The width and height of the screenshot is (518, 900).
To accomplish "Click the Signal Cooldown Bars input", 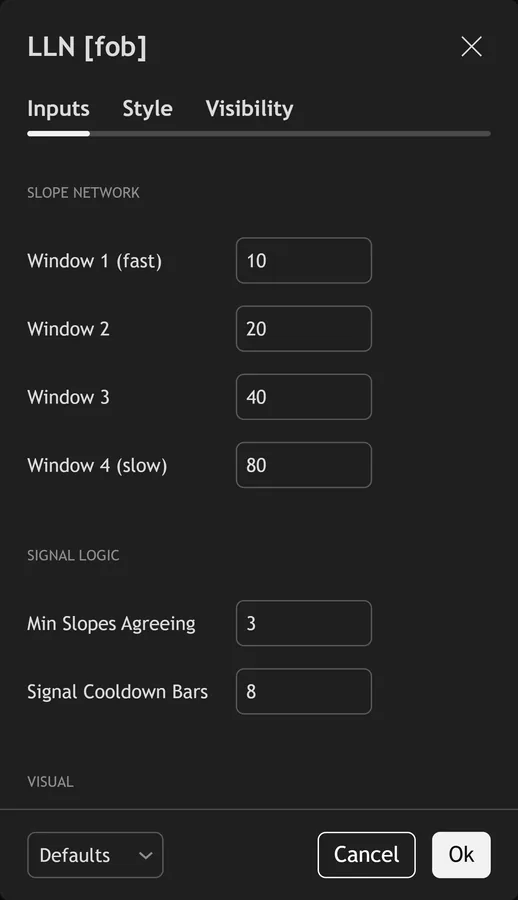I will 304,692.
